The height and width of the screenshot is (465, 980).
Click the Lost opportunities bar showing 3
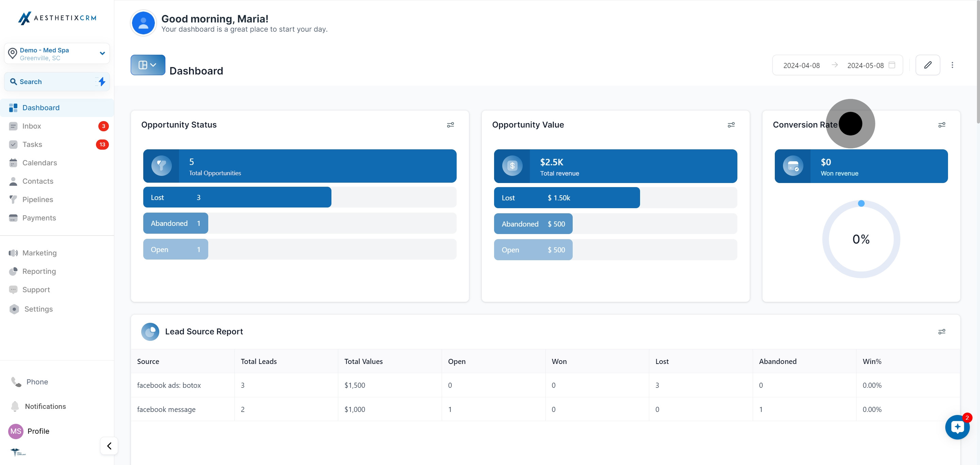[x=237, y=197]
